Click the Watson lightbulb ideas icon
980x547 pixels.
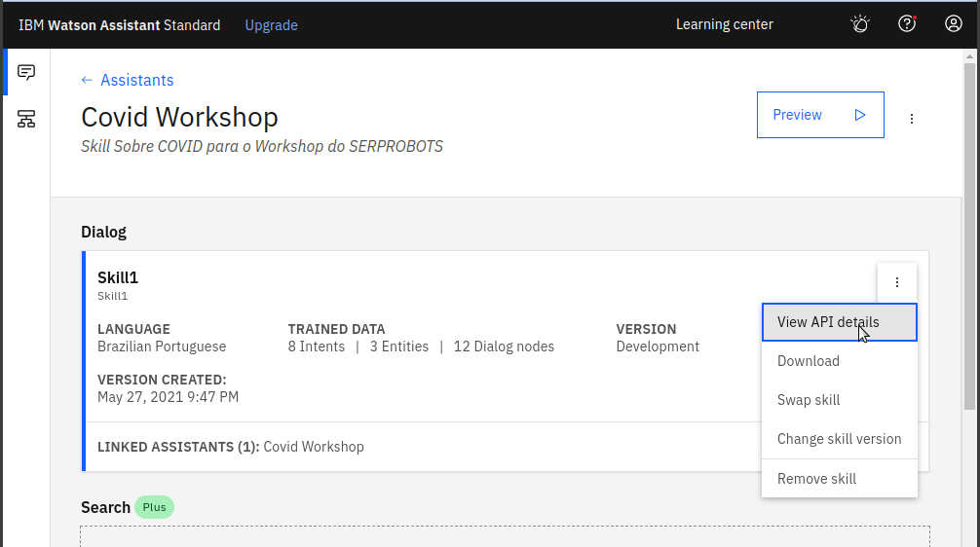(860, 24)
